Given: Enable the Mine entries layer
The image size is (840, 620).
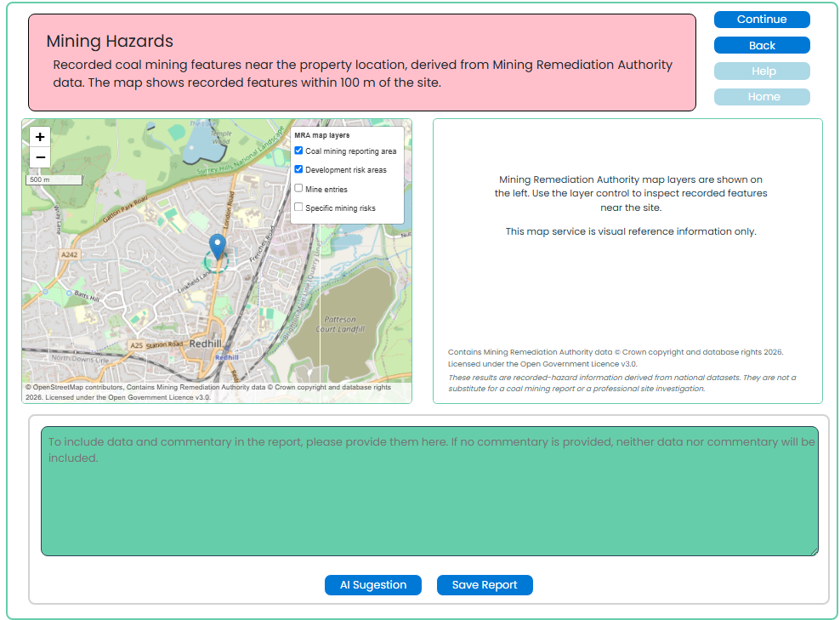Looking at the screenshot, I should click(299, 188).
